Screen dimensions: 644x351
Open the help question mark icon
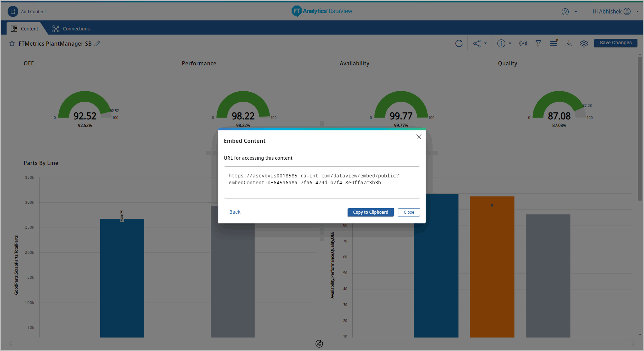[565, 12]
